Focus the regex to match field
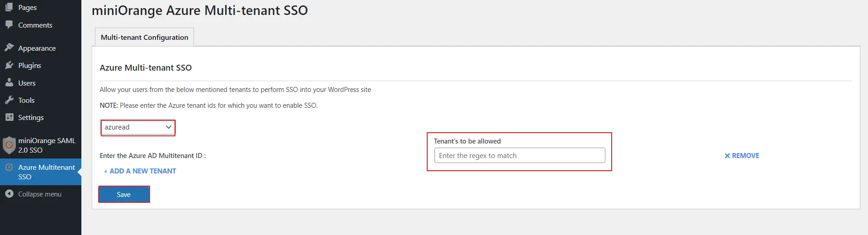 519,155
